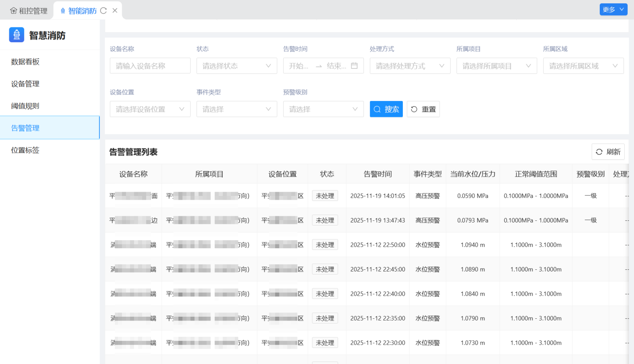Screen dimensions: 634x364
Task: Expand the 状态 dropdown
Action: point(237,66)
